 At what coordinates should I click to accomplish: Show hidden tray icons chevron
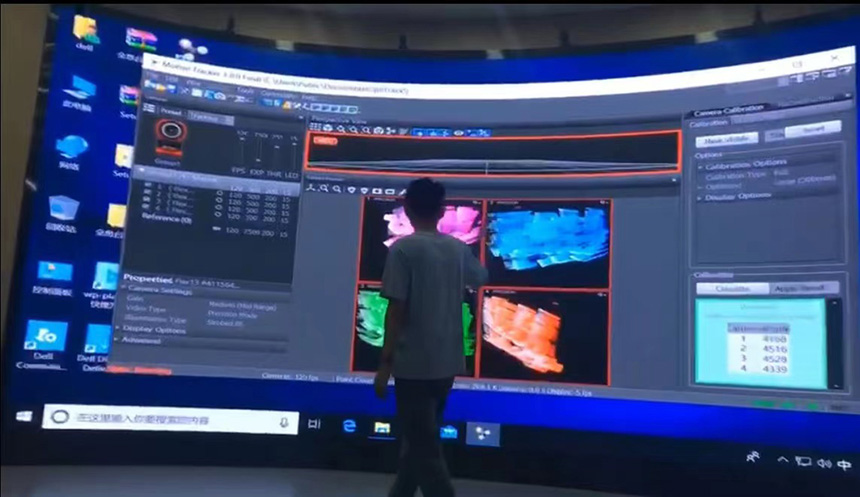[x=783, y=460]
